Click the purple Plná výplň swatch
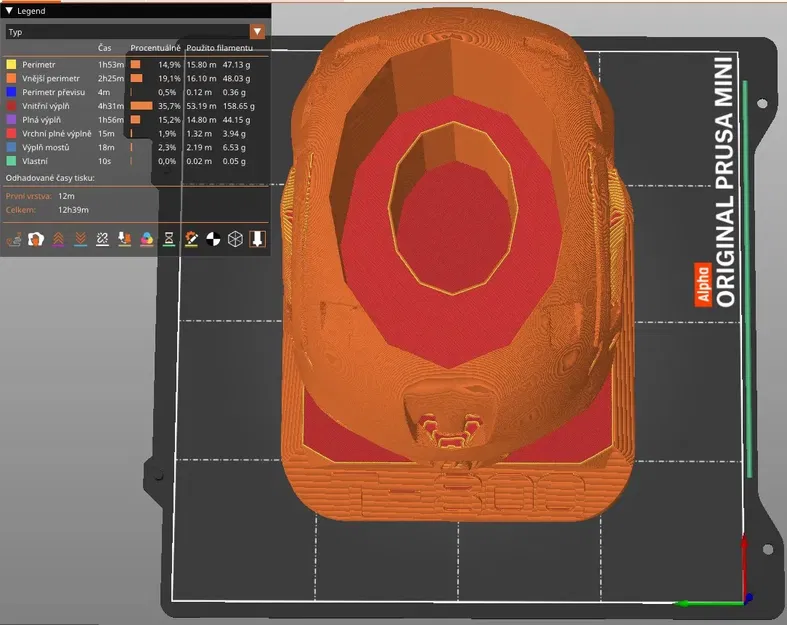The image size is (787, 625). coord(11,119)
